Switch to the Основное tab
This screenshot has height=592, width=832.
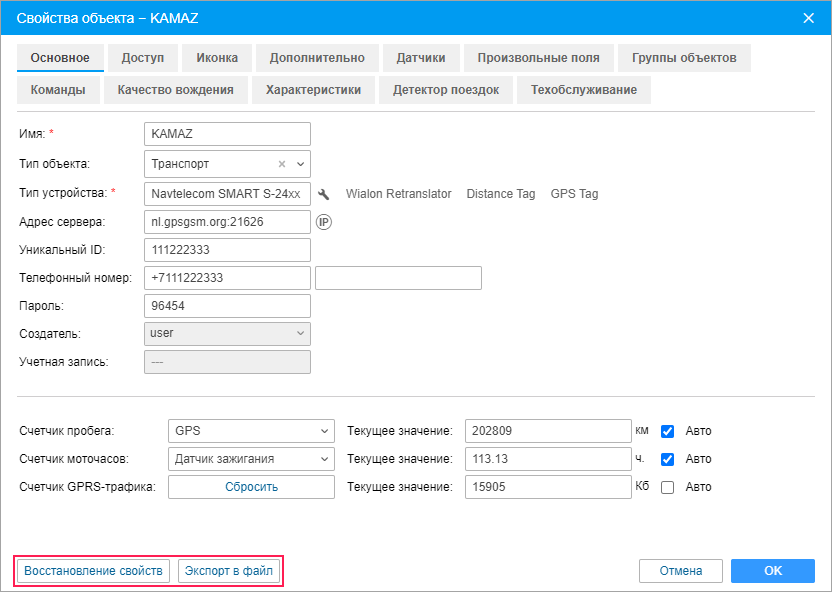60,58
